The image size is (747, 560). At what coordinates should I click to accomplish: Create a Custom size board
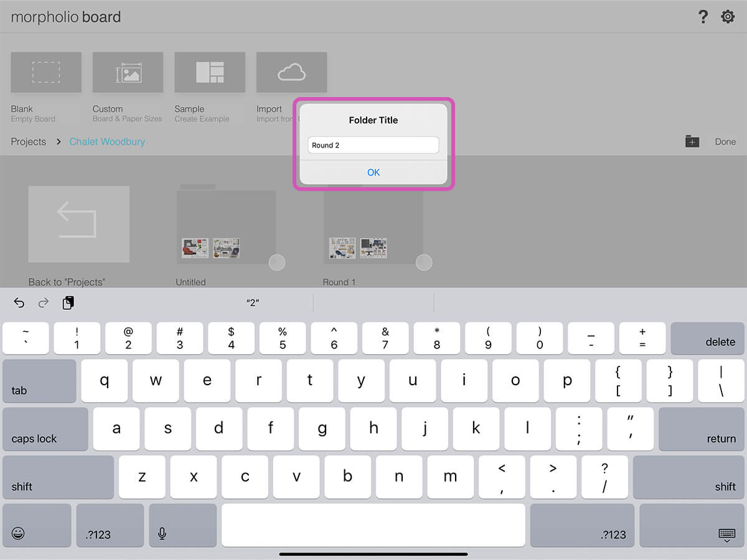pos(128,73)
